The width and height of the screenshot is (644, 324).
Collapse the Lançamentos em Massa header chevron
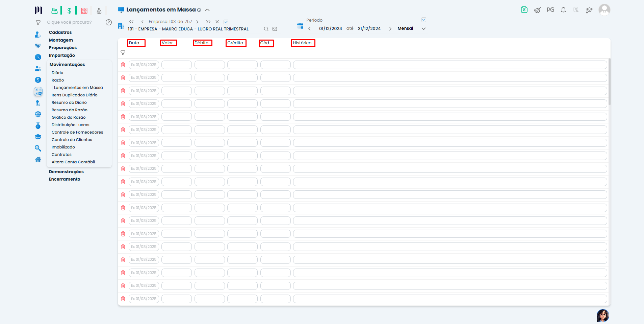click(207, 10)
